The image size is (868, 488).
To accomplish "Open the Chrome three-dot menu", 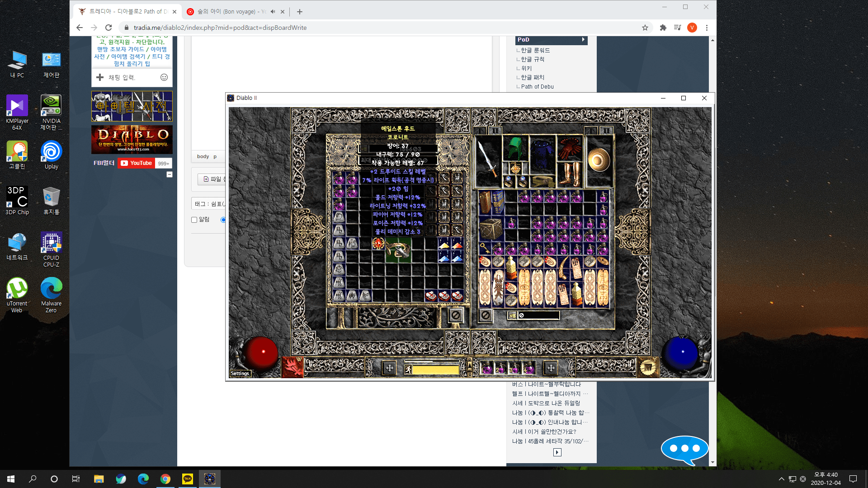I will click(x=707, y=28).
